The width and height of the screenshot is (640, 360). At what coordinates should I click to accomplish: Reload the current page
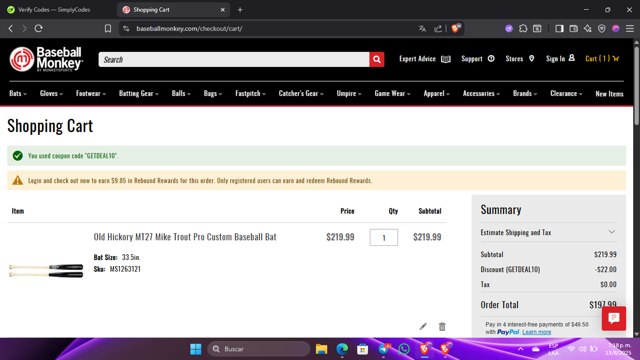(x=38, y=29)
